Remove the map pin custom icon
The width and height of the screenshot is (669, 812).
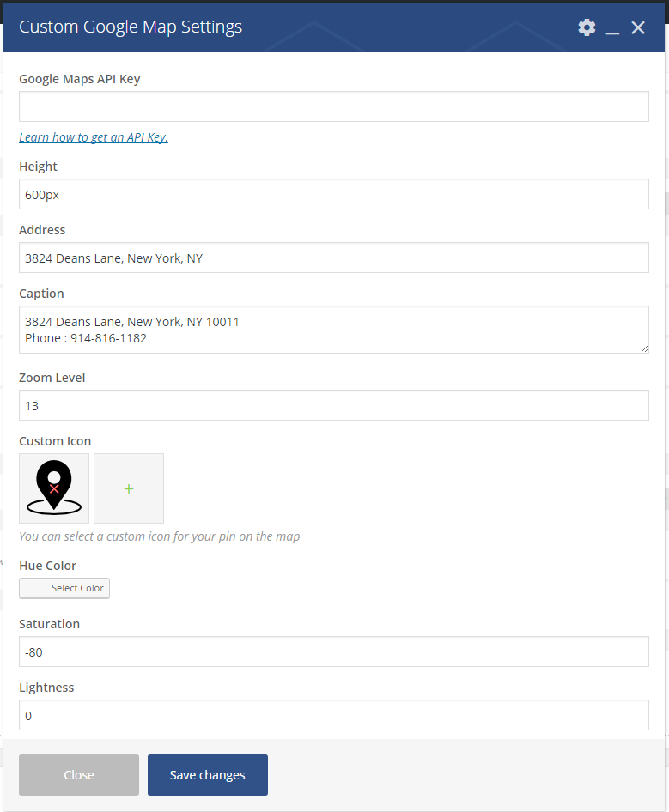tap(54, 488)
